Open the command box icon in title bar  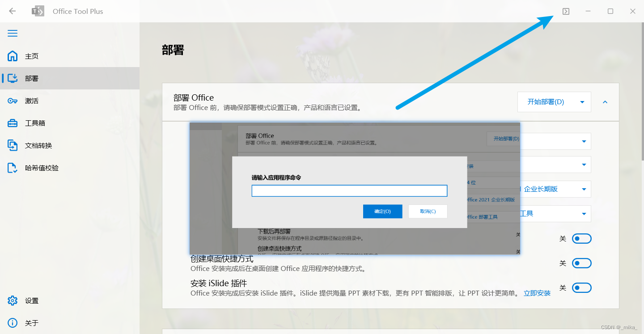[566, 12]
